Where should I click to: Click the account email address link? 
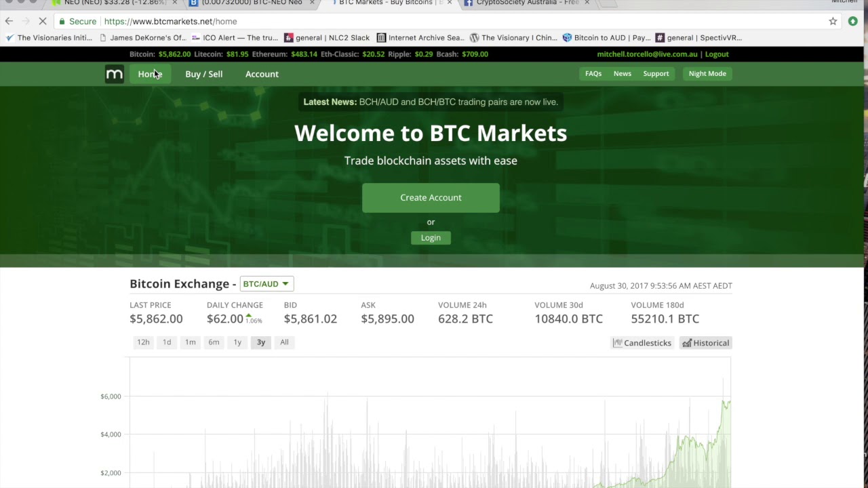[x=647, y=54]
